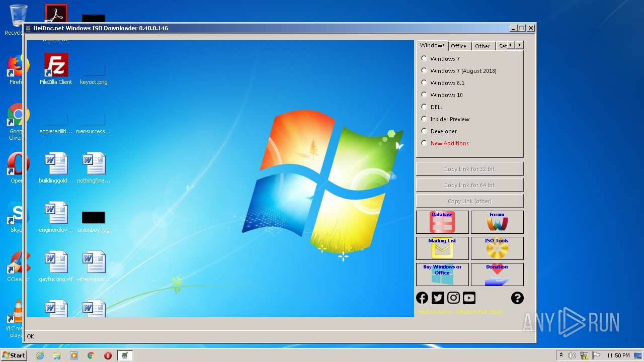Open the Other tab

(482, 46)
